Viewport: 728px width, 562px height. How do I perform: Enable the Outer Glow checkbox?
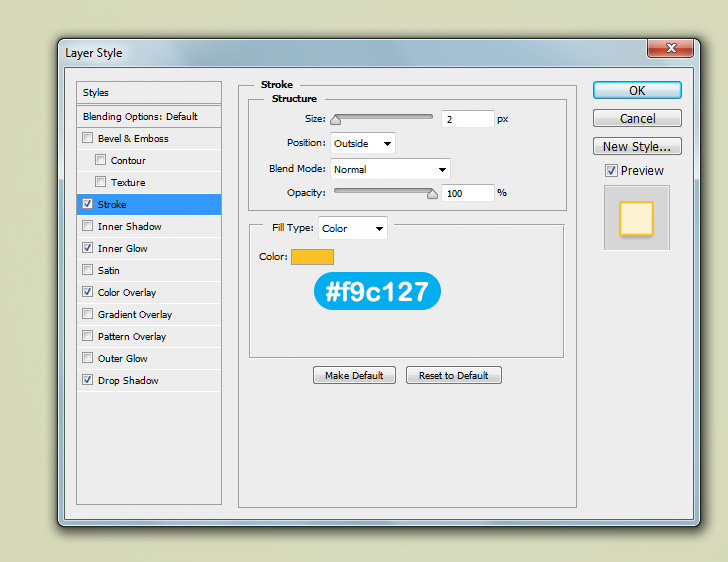coord(87,358)
